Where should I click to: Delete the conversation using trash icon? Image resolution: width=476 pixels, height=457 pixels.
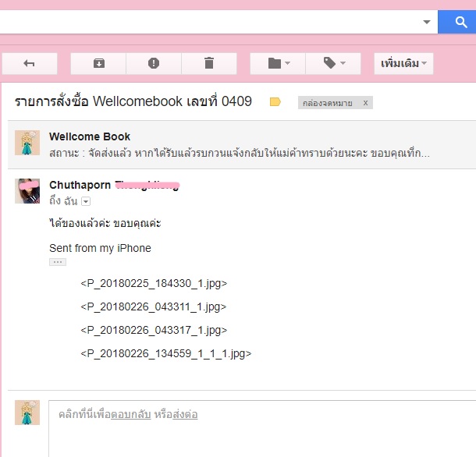(208, 63)
